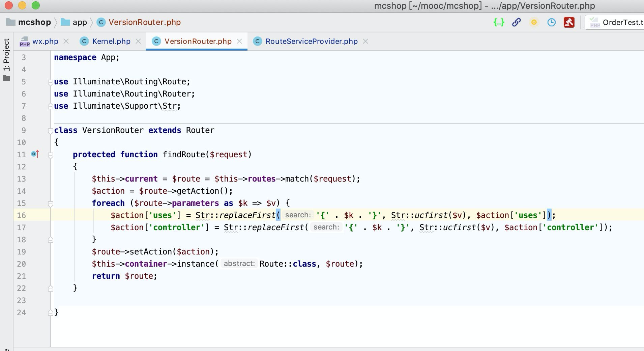Viewport: 644px width, 351px height.
Task: Close the RouteServiceProvider.php tab
Action: tap(365, 42)
